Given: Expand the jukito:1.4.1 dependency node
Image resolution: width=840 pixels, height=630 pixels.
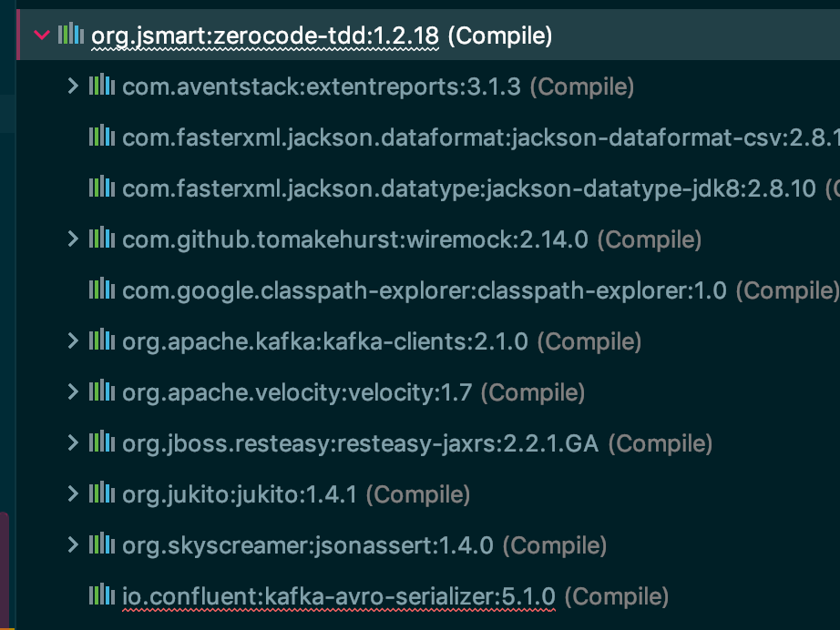Looking at the screenshot, I should tap(74, 494).
